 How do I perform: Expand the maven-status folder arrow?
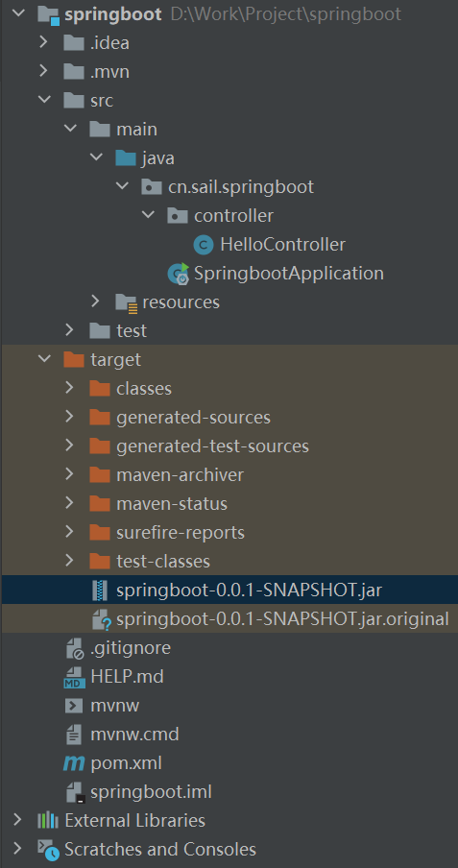tap(70, 502)
